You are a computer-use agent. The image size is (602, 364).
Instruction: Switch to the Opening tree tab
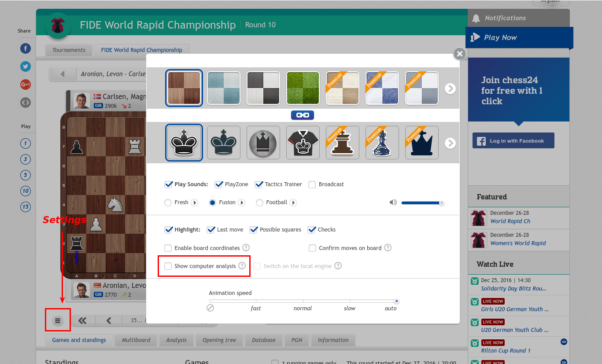pyautogui.click(x=219, y=340)
